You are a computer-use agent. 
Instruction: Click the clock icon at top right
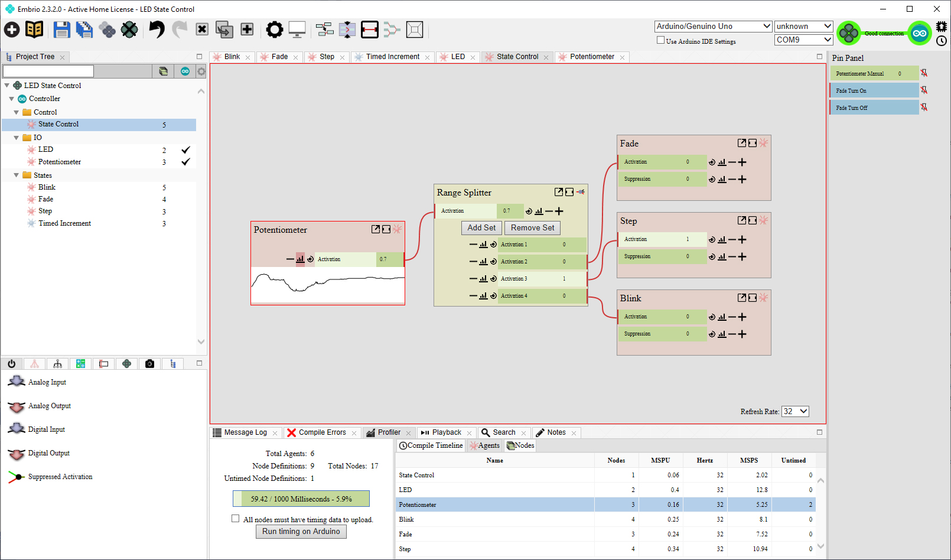click(x=942, y=41)
